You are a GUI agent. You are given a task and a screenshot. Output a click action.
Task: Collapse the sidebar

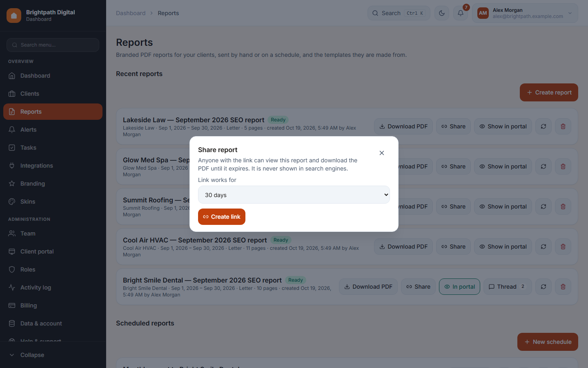[x=53, y=355]
